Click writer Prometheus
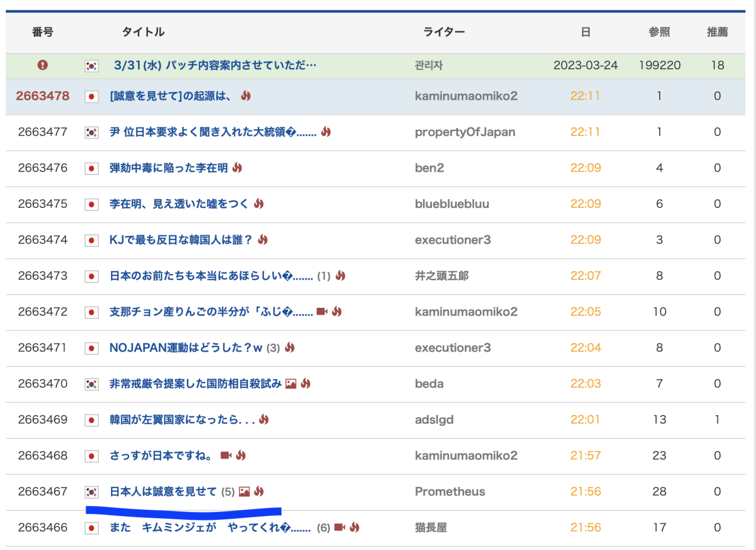The width and height of the screenshot is (756, 550). [450, 491]
